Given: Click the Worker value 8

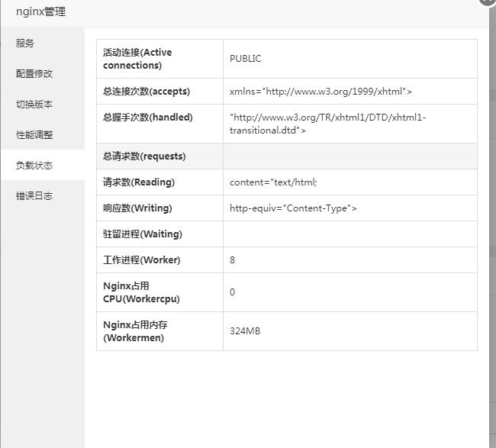Looking at the screenshot, I should click(232, 260).
